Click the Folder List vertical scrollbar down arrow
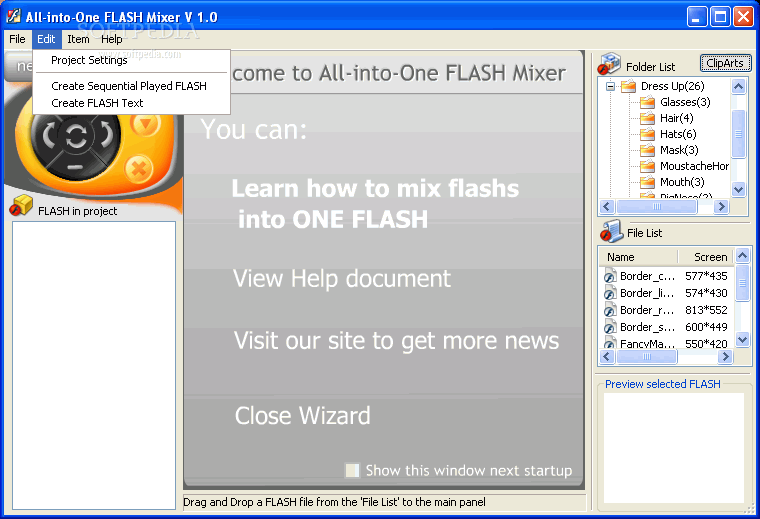760x519 pixels. 738,189
